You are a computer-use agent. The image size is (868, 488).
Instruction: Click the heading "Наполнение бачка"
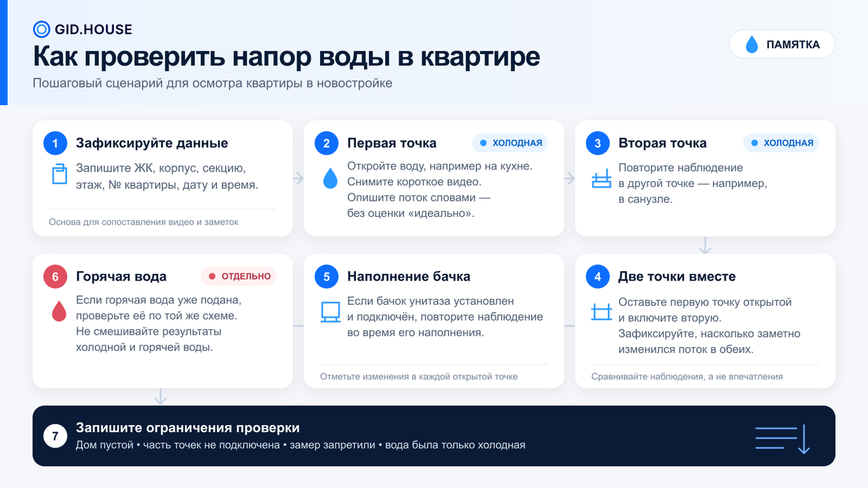[409, 277]
